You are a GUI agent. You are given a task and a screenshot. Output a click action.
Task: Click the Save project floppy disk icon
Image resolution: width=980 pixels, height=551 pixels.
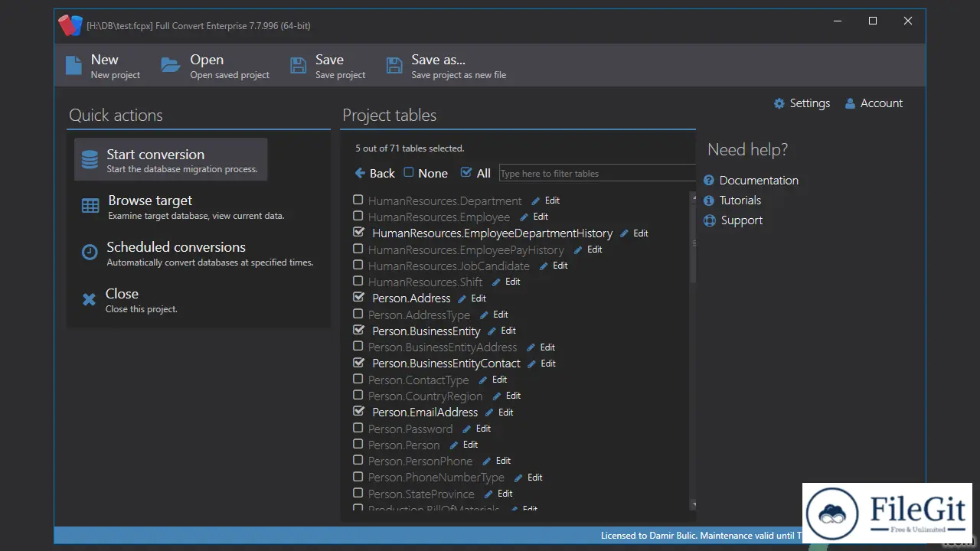pos(299,65)
